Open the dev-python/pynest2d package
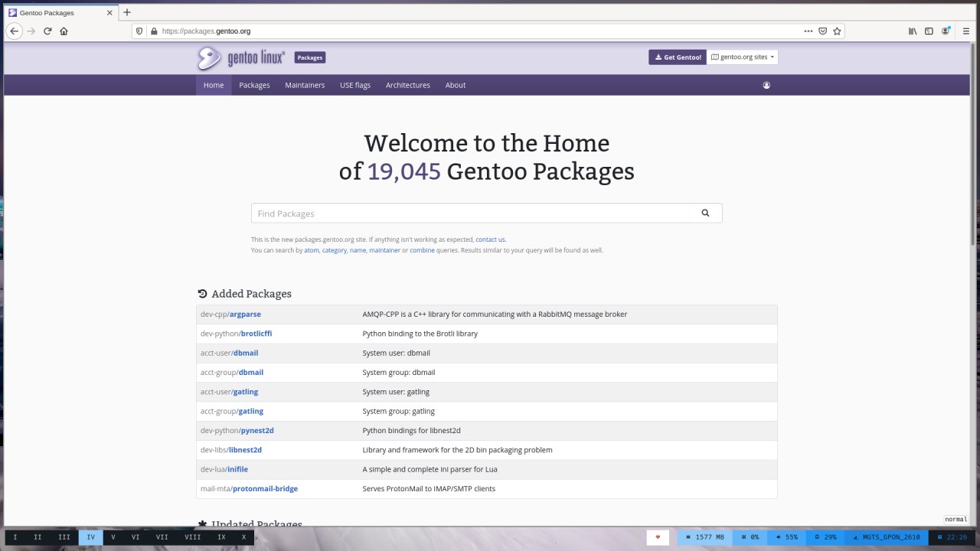Image resolution: width=980 pixels, height=551 pixels. coord(236,430)
